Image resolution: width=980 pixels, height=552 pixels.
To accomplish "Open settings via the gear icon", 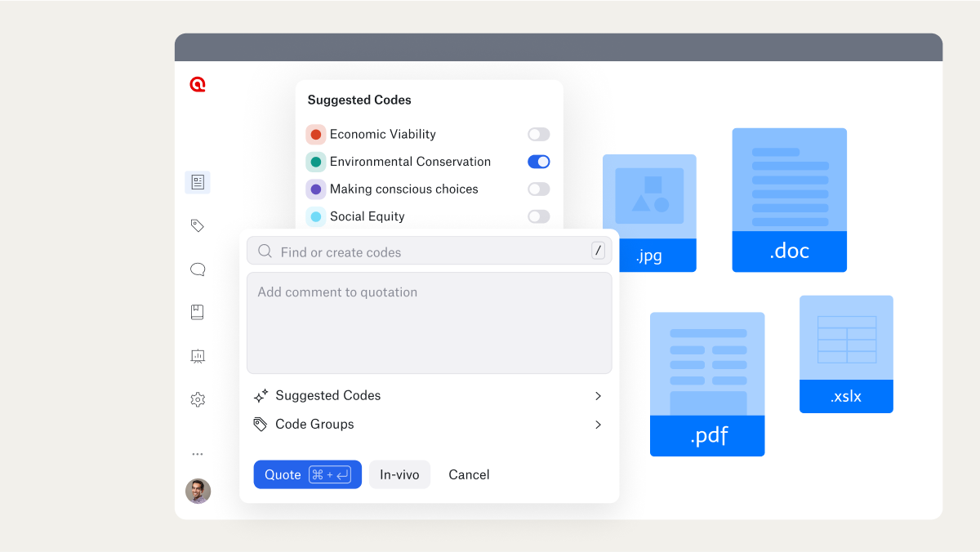I will (x=197, y=399).
